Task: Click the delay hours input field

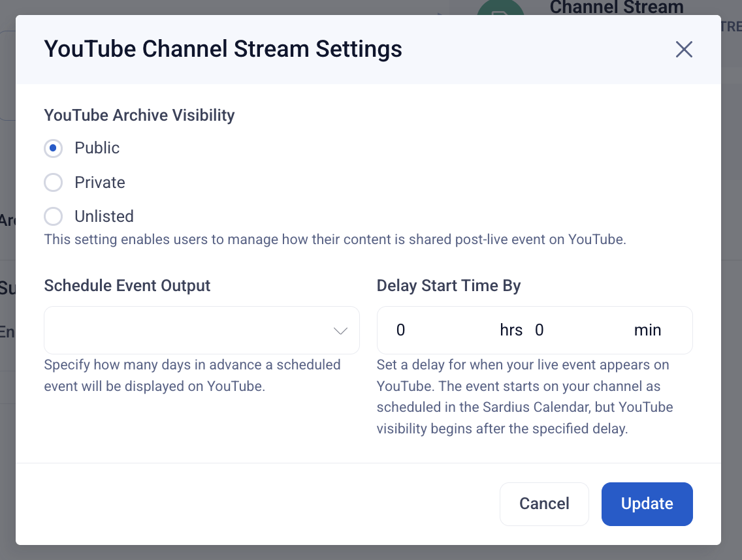Action: pos(445,330)
